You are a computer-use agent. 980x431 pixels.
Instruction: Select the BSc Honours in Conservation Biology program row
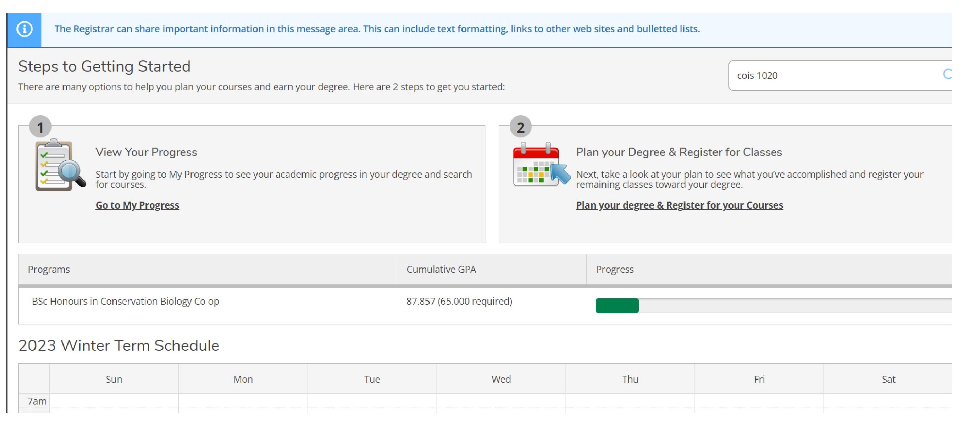pyautogui.click(x=126, y=301)
